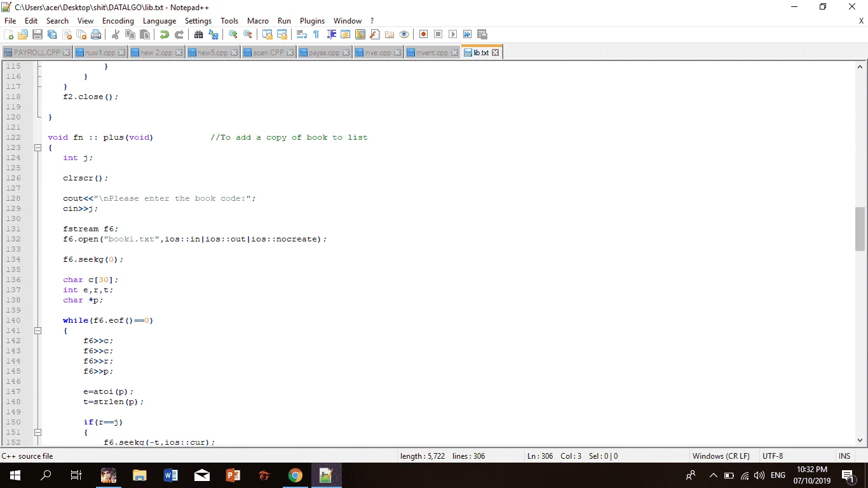This screenshot has width=868, height=488.
Task: Click the Copy toolbar icon
Action: [130, 34]
